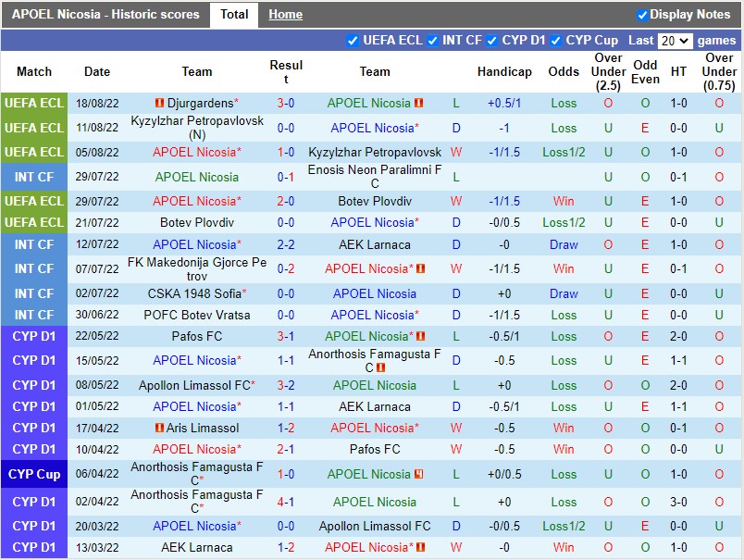Select the card icon in the 06/04 cup match row

pos(419,474)
